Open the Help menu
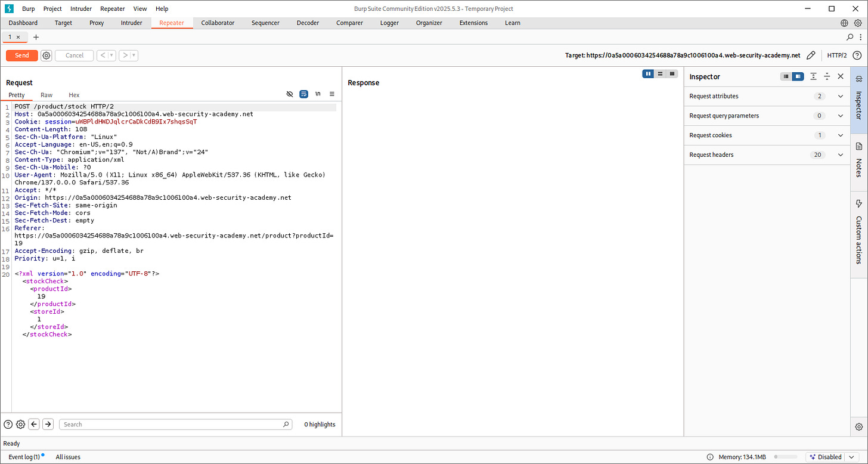The width and height of the screenshot is (868, 464). 162,8
